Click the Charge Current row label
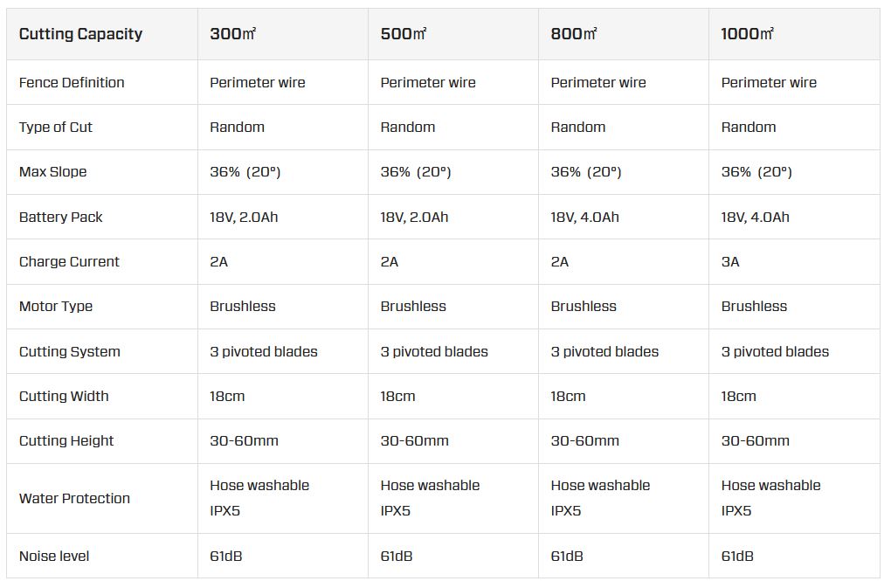The height and width of the screenshot is (588, 891). 69,261
